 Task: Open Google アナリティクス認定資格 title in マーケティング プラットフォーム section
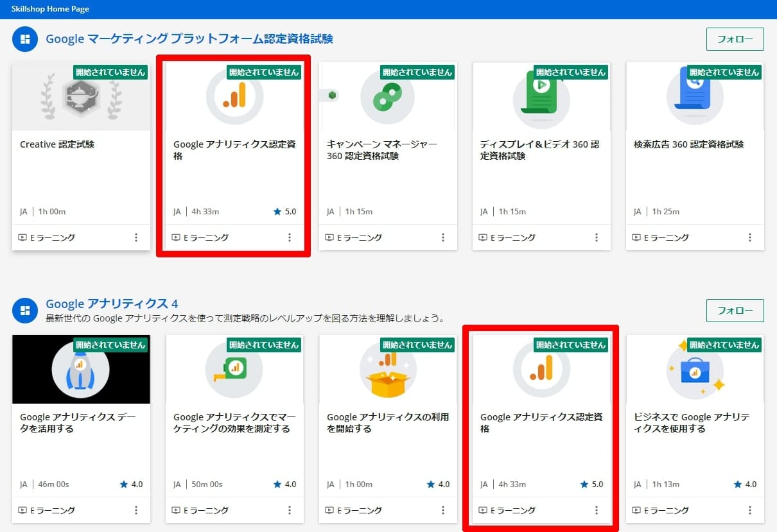point(234,150)
